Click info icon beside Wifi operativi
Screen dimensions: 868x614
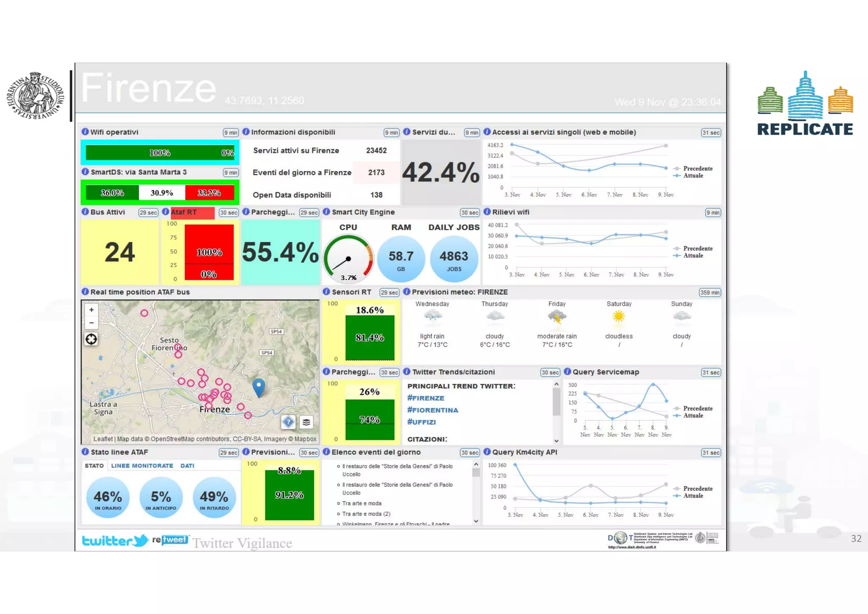[85, 132]
